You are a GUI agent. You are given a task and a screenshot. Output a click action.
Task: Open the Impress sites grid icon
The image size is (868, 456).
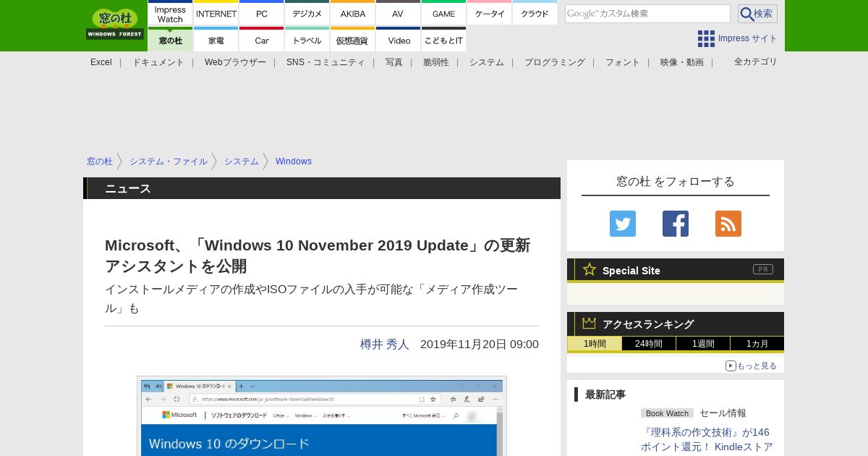[x=706, y=38]
